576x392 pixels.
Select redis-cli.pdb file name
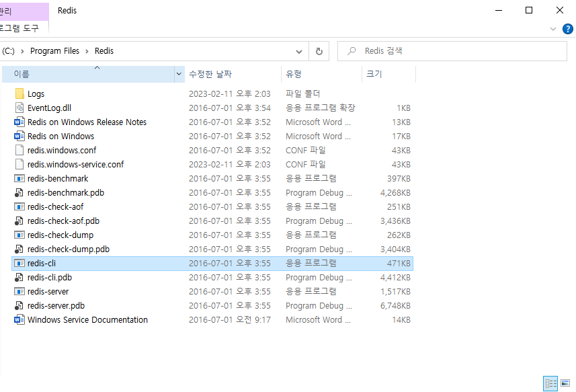click(x=50, y=278)
